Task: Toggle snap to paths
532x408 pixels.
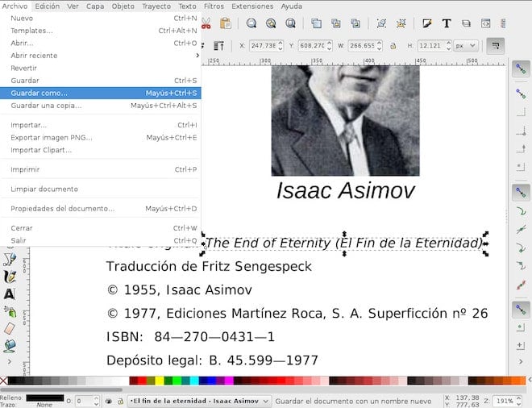Action: tap(521, 211)
